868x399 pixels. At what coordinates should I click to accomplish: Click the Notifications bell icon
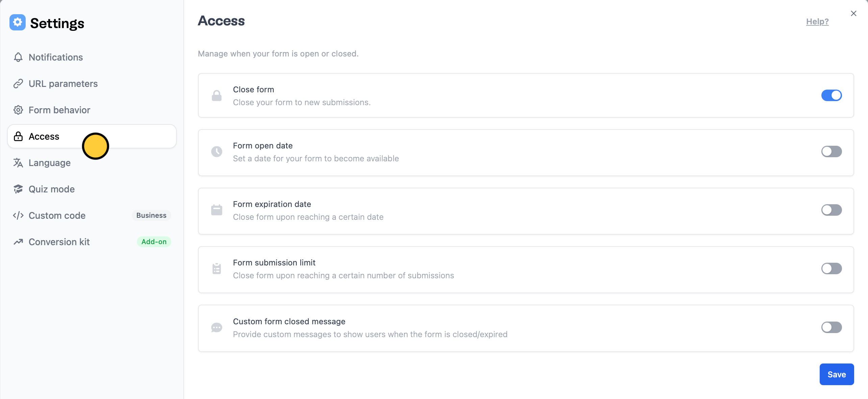coord(18,57)
